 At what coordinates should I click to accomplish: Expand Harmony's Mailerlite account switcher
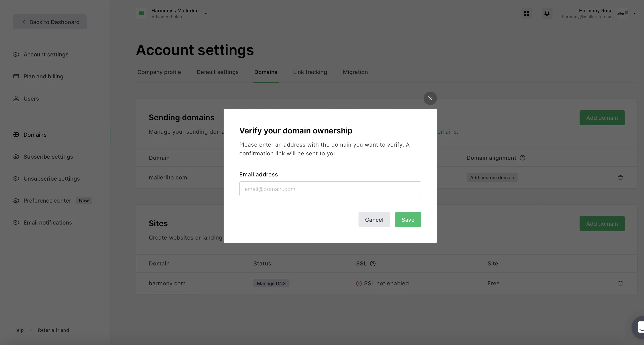(206, 13)
